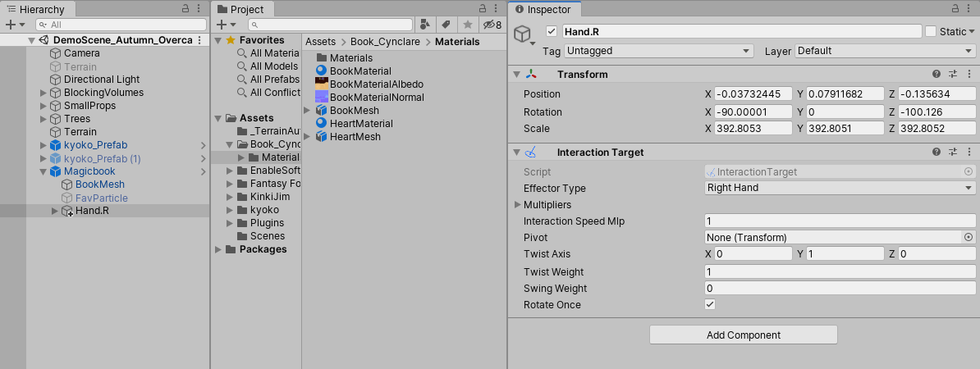Click the Position X value field
Viewport: 980px width, 369px height.
753,93
